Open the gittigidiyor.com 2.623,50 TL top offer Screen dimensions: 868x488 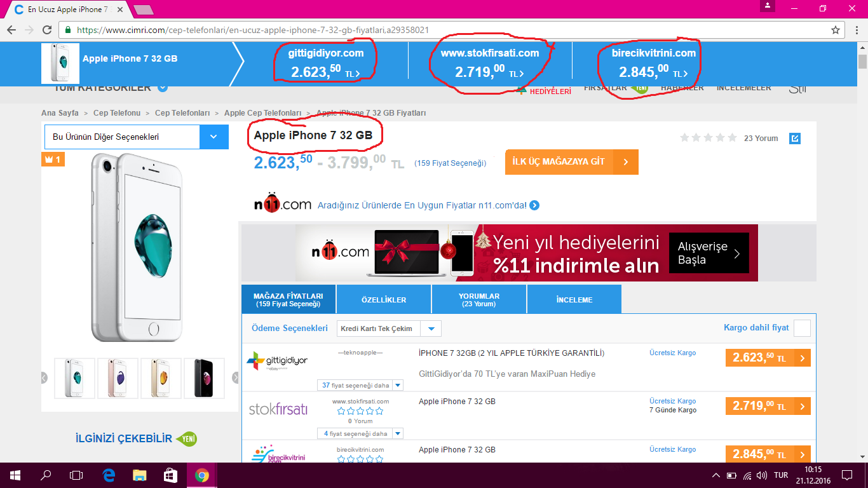pos(325,63)
